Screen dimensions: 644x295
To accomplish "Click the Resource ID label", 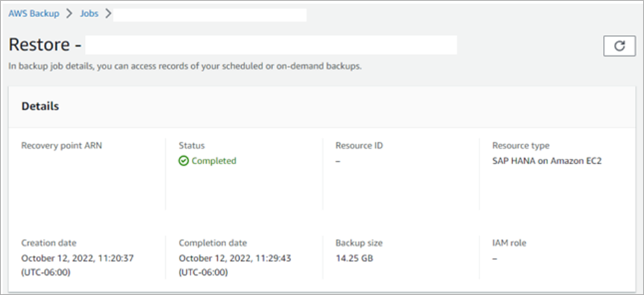I will (359, 146).
